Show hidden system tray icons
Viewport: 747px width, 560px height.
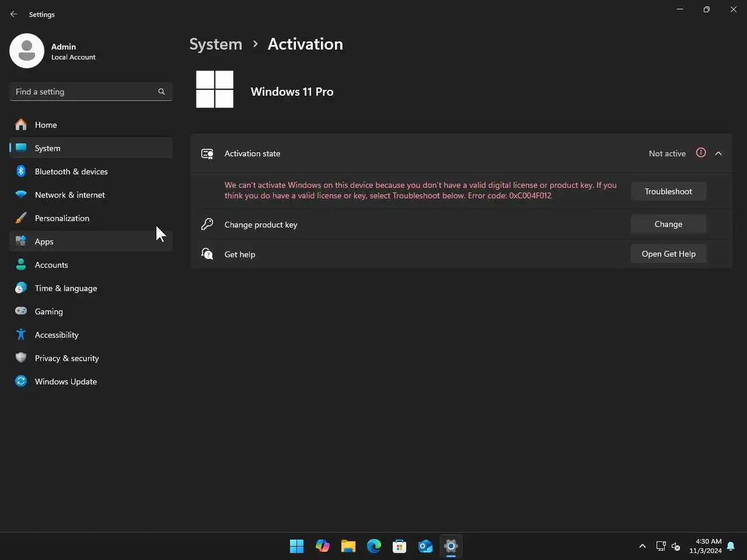coord(643,546)
